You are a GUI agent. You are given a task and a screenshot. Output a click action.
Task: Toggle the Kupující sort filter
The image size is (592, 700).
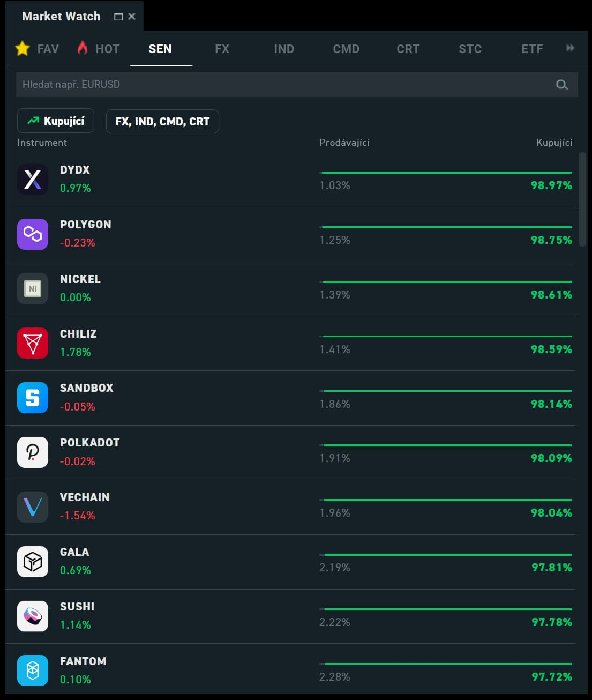coord(56,121)
